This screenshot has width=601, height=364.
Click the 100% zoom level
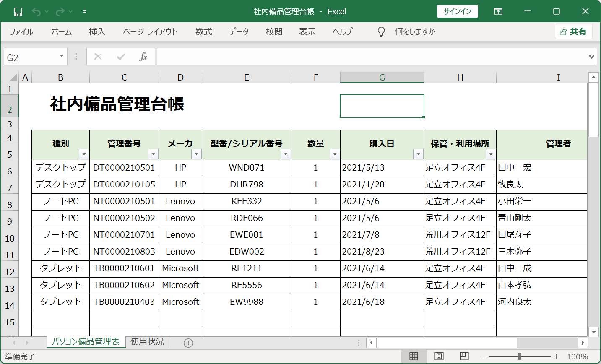tap(578, 357)
